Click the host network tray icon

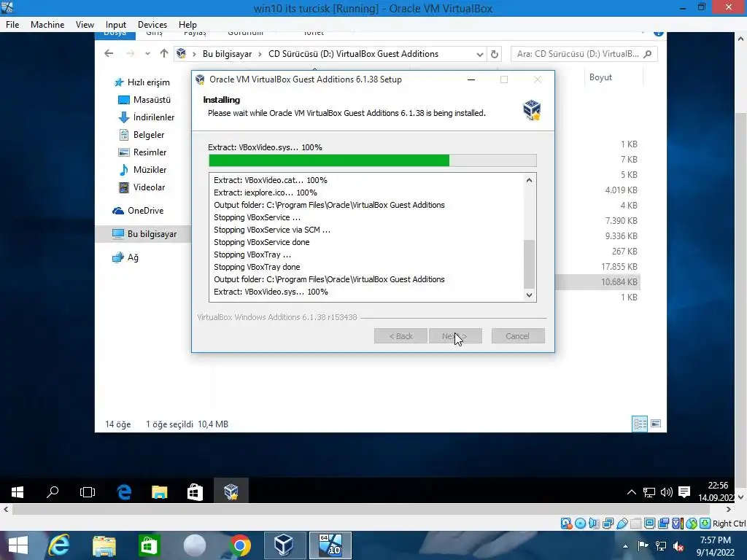pyautogui.click(x=661, y=546)
